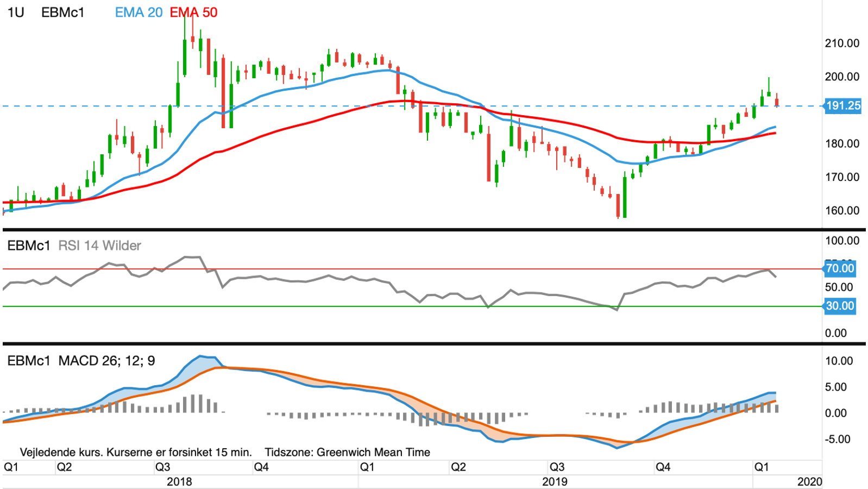The height and width of the screenshot is (489, 868).
Task: Click the Vejledende kurs delay notice text
Action: 136,452
